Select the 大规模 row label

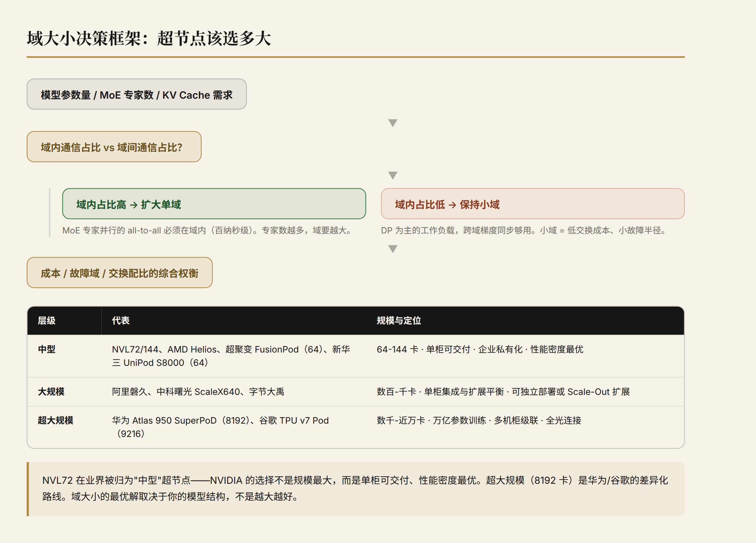[51, 392]
